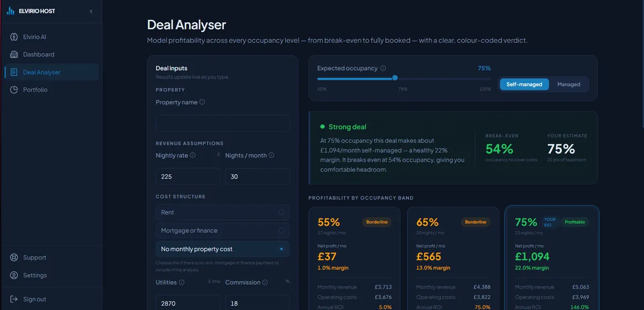Open the Portfolio section
644x310 pixels.
(x=52, y=89)
